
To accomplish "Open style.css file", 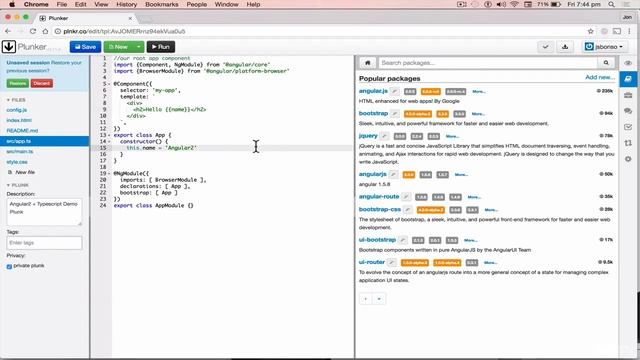I will tap(17, 162).
